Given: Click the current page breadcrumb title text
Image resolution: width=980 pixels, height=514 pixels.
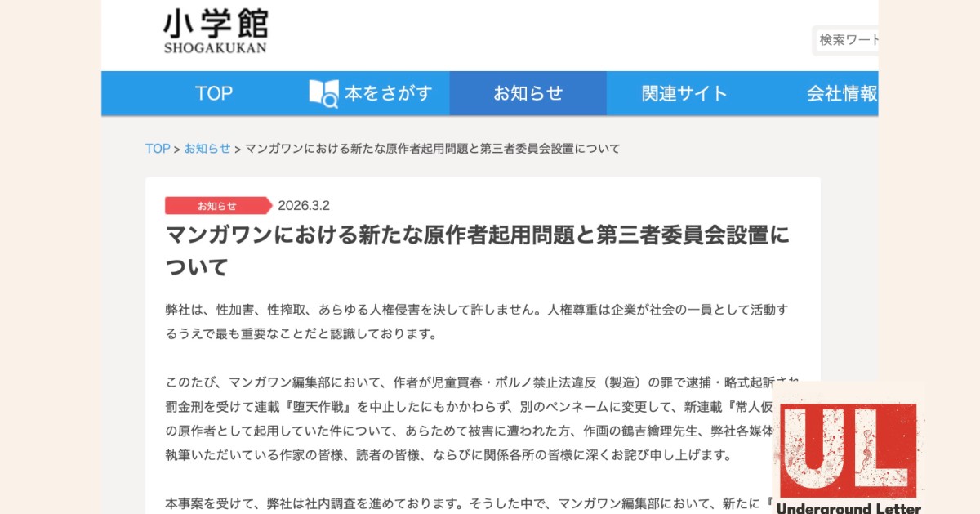Looking at the screenshot, I should (x=433, y=149).
